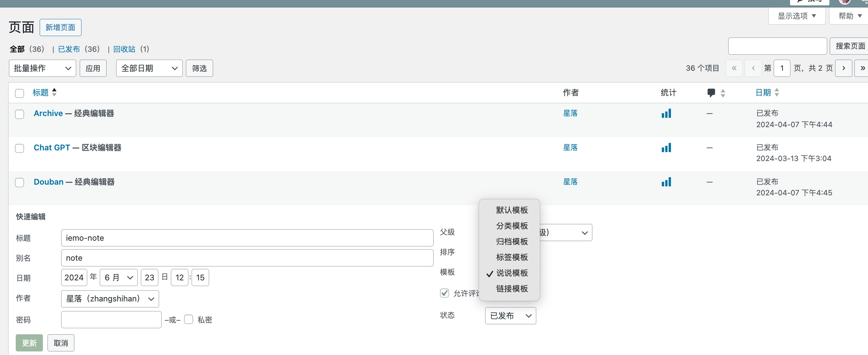Screen dimensions: 868x355
Task: Click the 新增页面 button
Action: 60,27
